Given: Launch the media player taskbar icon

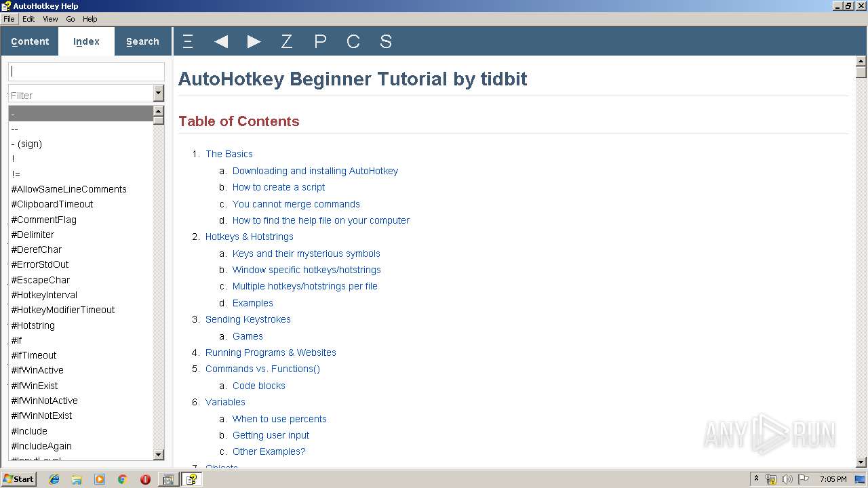Looking at the screenshot, I should (100, 479).
